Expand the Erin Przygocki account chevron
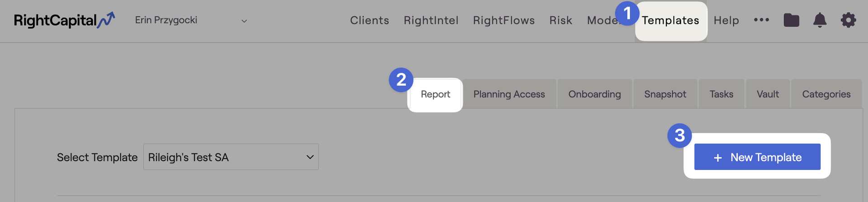This screenshot has height=202, width=868. point(244,21)
